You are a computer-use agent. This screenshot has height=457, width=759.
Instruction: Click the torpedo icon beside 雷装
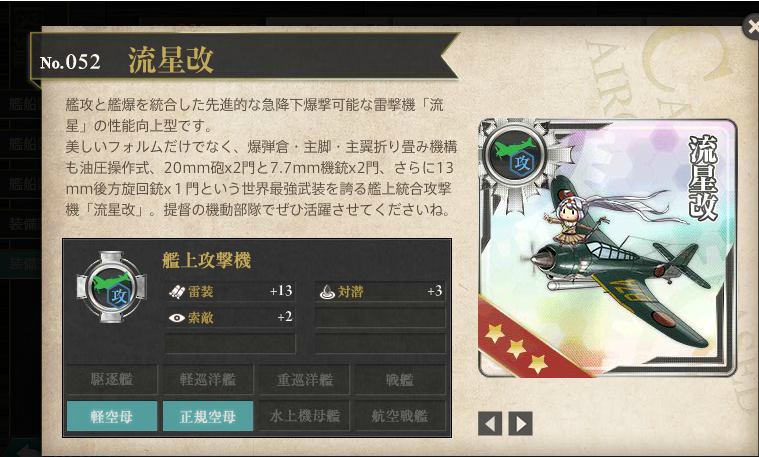pos(176,291)
